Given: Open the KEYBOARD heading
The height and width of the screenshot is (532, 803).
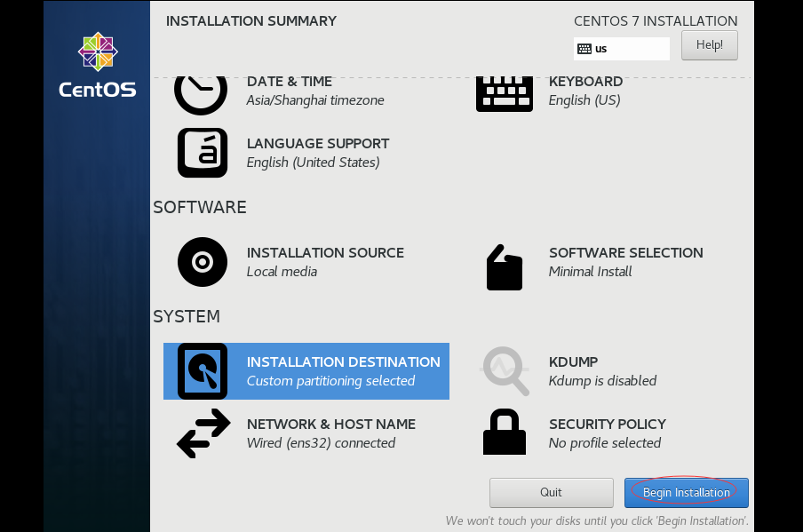Looking at the screenshot, I should click(585, 82).
